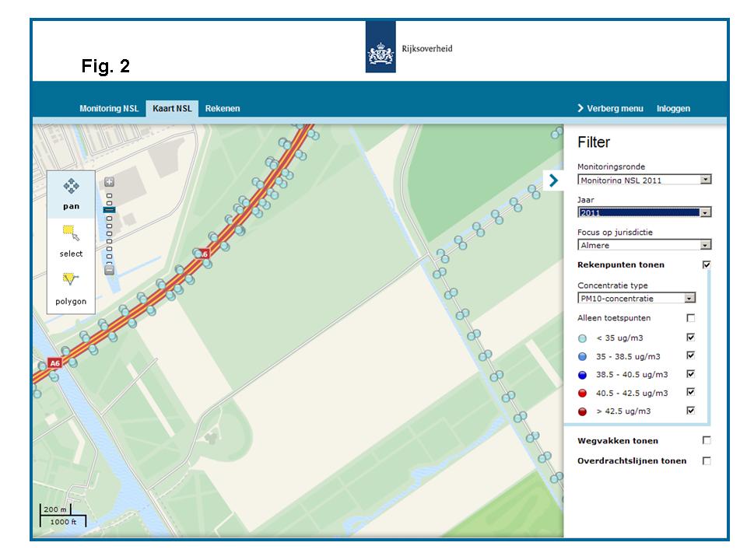This screenshot has height=560, width=747.
Task: Click the top zoom level step
Action: (x=109, y=196)
